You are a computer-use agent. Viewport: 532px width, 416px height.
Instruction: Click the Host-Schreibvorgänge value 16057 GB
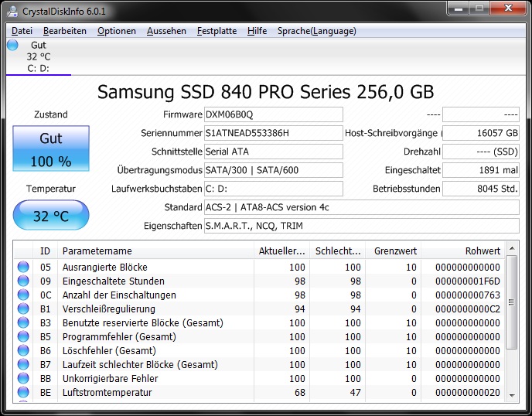click(x=481, y=133)
